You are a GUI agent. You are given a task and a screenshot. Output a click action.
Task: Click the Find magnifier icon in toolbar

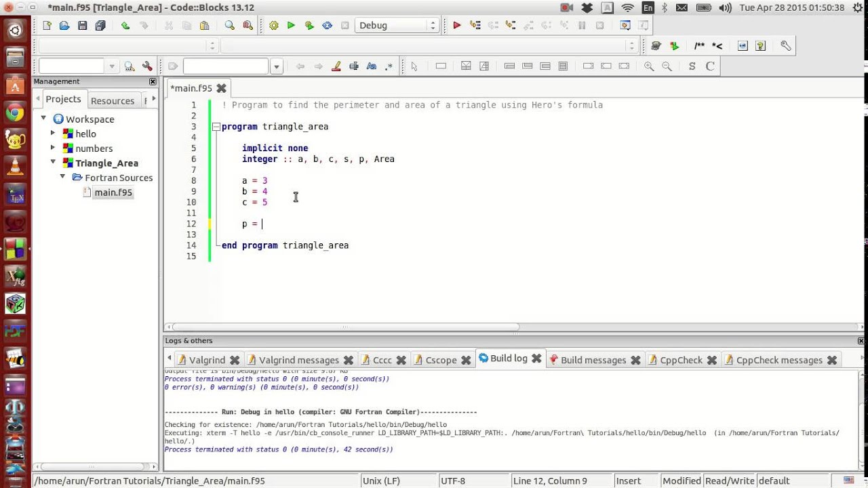(230, 26)
